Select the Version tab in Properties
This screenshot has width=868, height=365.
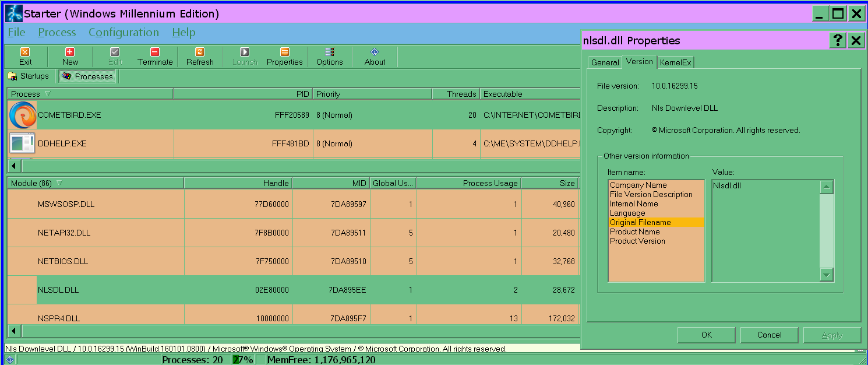pos(640,61)
